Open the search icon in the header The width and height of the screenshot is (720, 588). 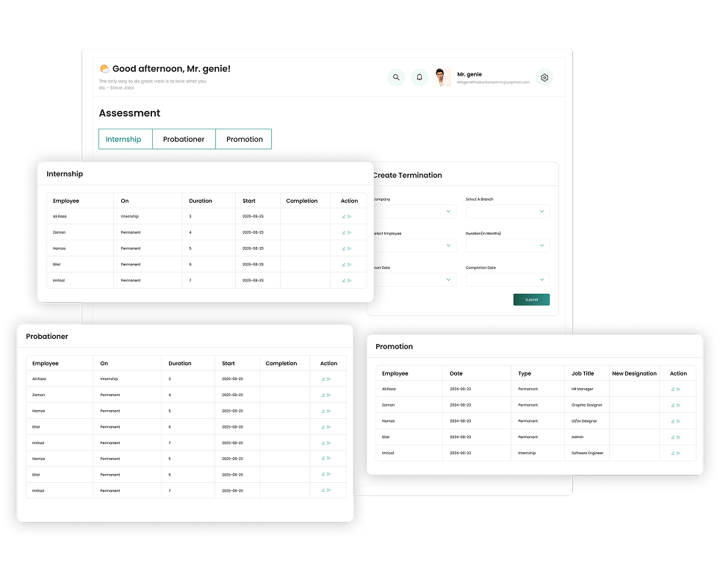(x=396, y=77)
